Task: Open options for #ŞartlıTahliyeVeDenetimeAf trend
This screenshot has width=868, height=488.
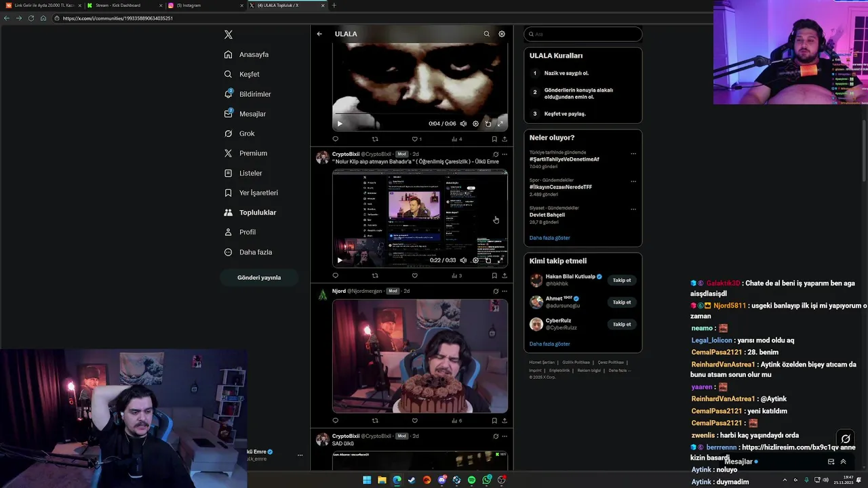Action: click(633, 153)
